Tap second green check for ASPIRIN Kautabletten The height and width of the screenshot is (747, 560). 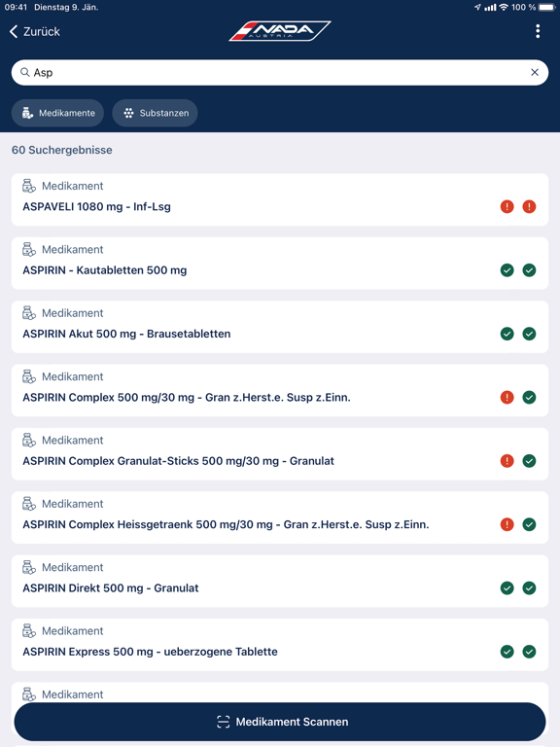[529, 270]
